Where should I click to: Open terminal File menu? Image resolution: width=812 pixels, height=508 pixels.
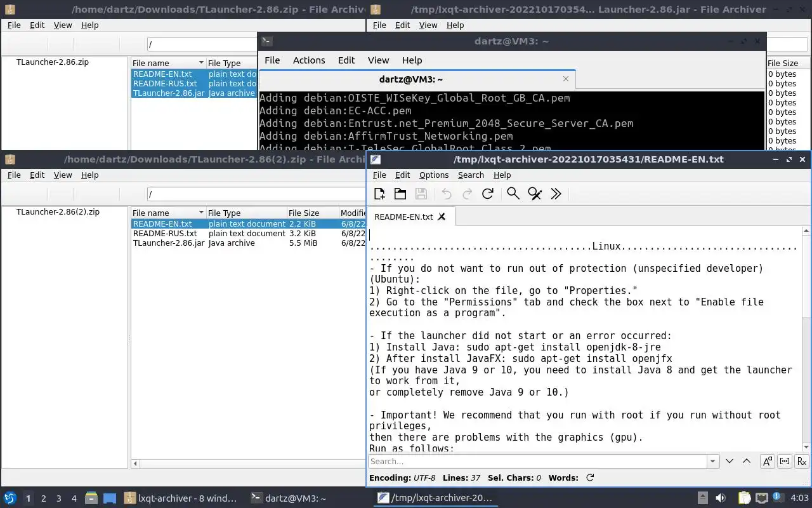272,60
